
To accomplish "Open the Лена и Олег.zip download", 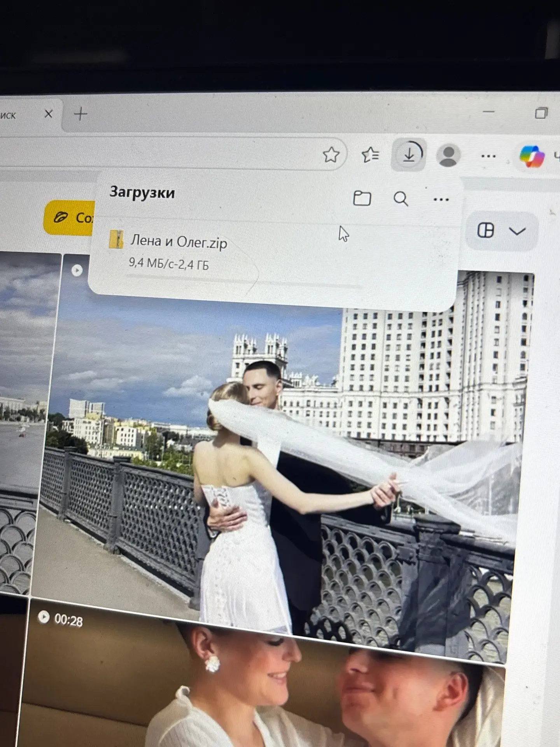I will tap(178, 242).
